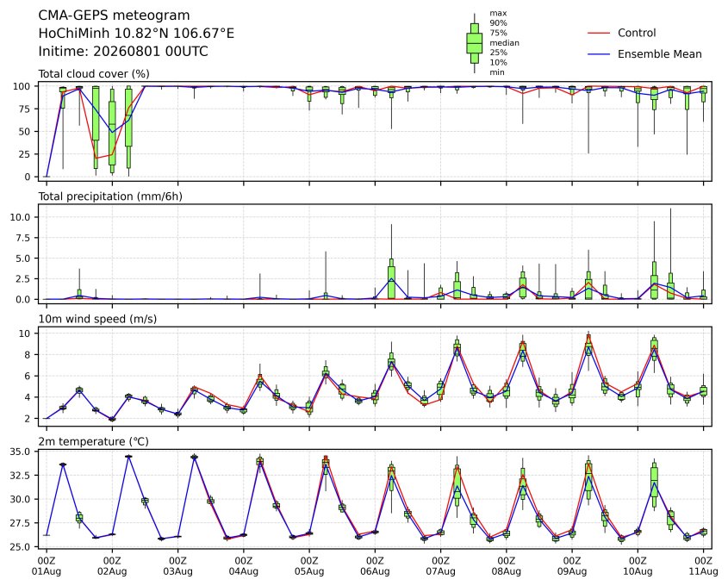Click the '25.0' tick on temperature axis
The width and height of the screenshot is (728, 586).
20,547
